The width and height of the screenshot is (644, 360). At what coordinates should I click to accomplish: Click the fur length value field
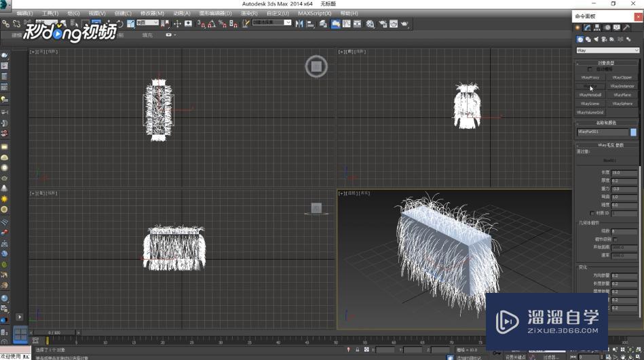pos(624,173)
